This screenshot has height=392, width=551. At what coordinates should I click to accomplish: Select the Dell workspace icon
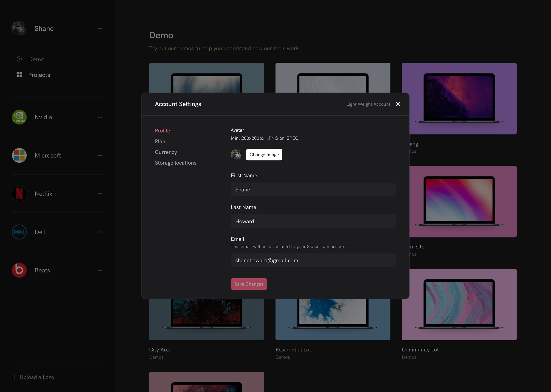point(19,232)
